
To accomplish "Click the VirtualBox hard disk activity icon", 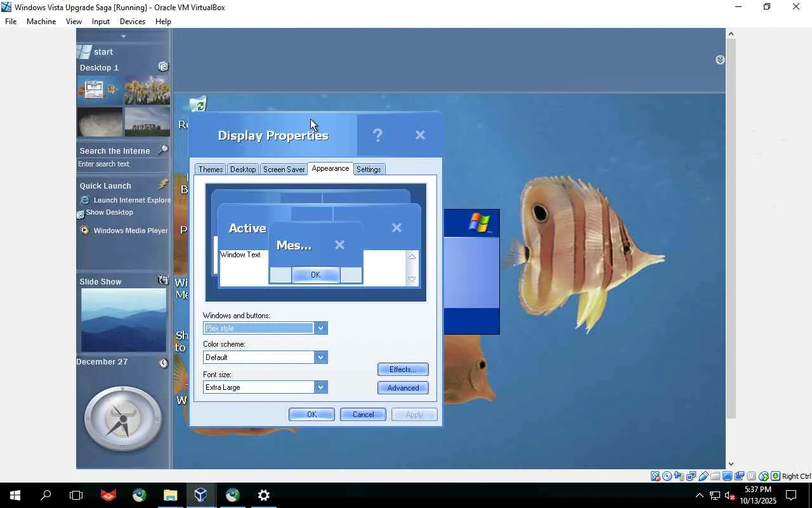I will click(x=655, y=476).
